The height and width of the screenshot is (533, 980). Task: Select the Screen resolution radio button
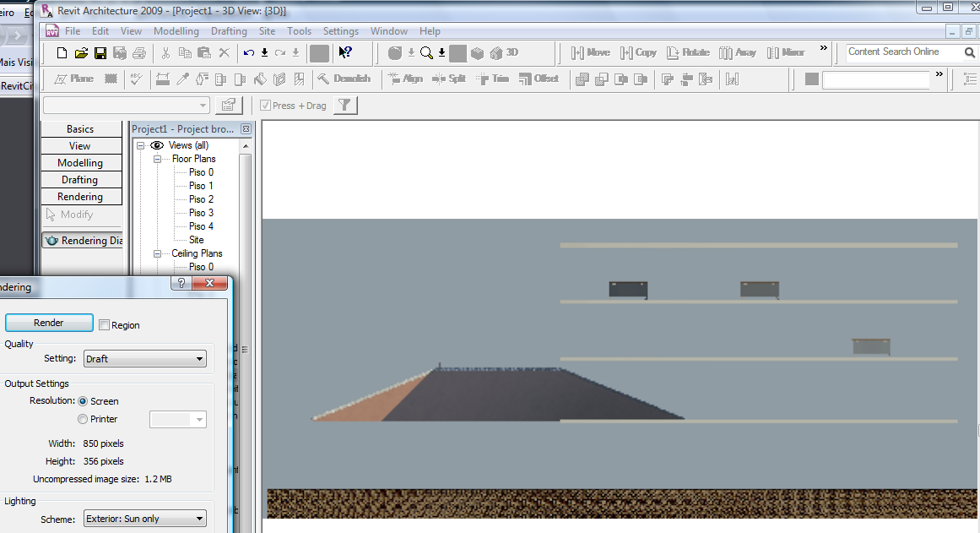point(83,401)
